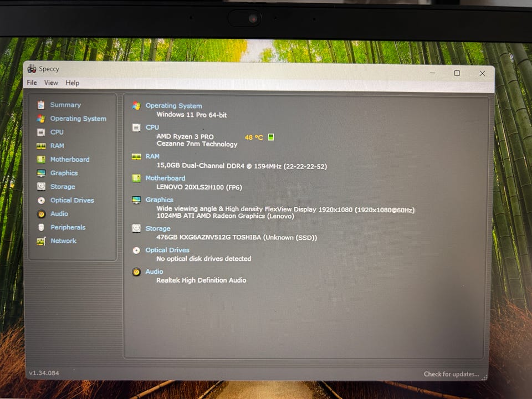532x399 pixels.
Task: Select Operating System in the sidebar
Action: tap(78, 119)
